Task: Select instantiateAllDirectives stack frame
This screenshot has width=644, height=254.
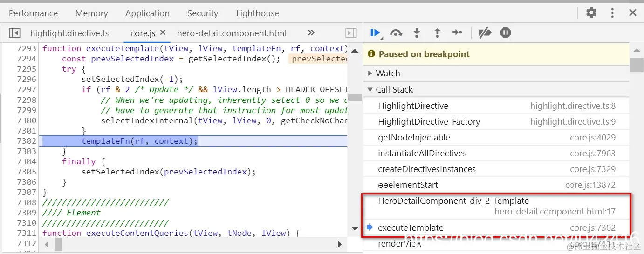Action: [x=496, y=154]
